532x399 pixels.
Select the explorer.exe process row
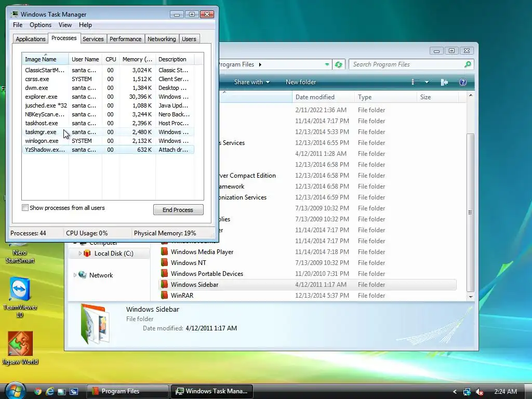coord(108,97)
